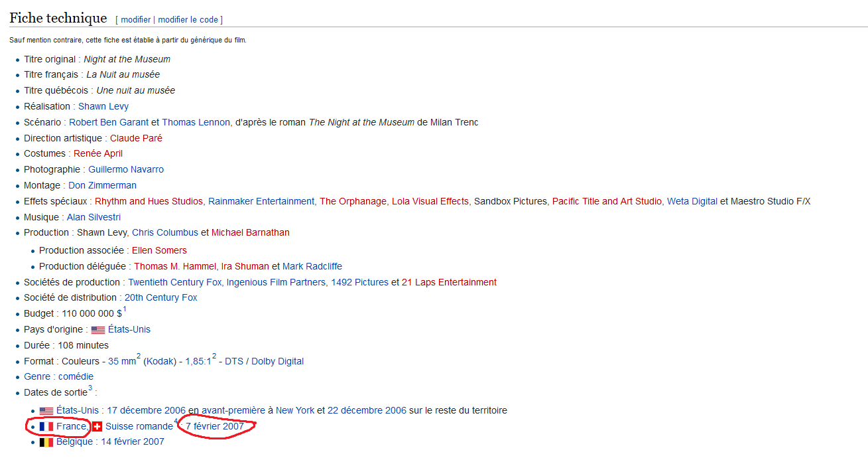
Task: Click the Genre link
Action: click(x=37, y=376)
